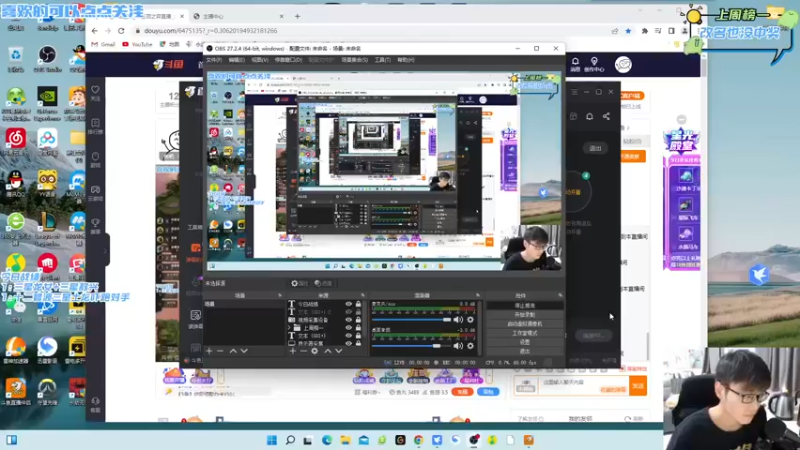Pop out the audio mixer dock
Screen dimensions: 800x450
point(478,295)
